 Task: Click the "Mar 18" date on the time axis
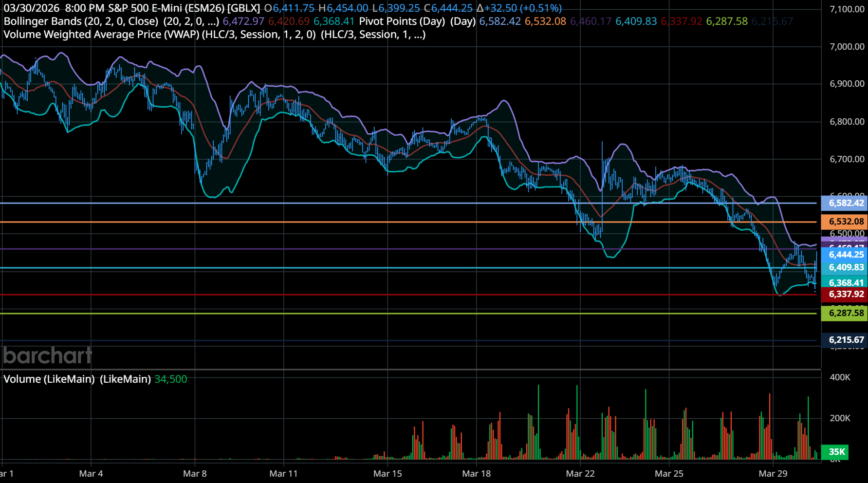pos(477,474)
